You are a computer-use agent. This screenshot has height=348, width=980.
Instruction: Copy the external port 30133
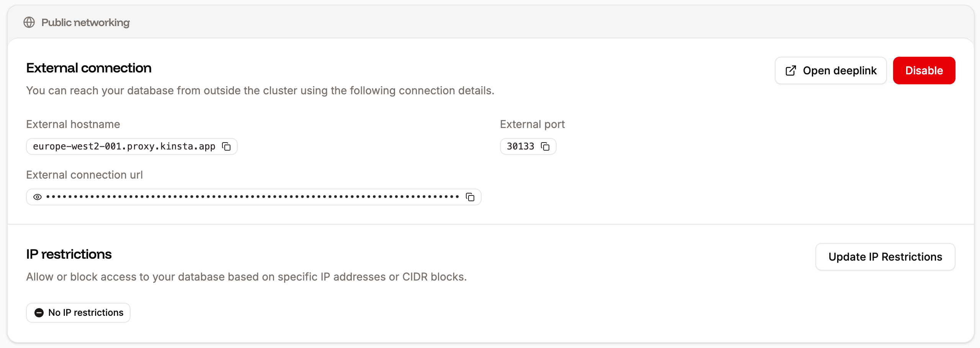(x=545, y=146)
